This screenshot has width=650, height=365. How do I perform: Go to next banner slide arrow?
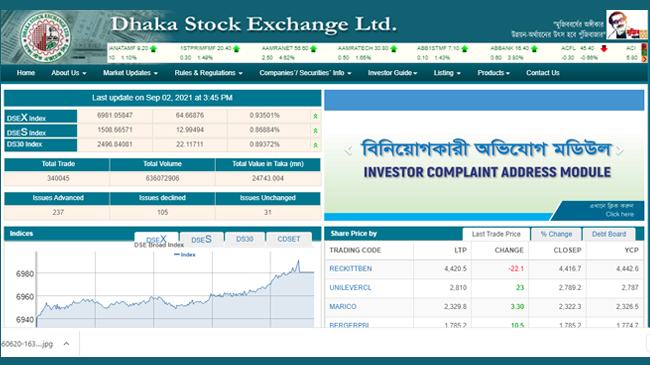pyautogui.click(x=619, y=151)
